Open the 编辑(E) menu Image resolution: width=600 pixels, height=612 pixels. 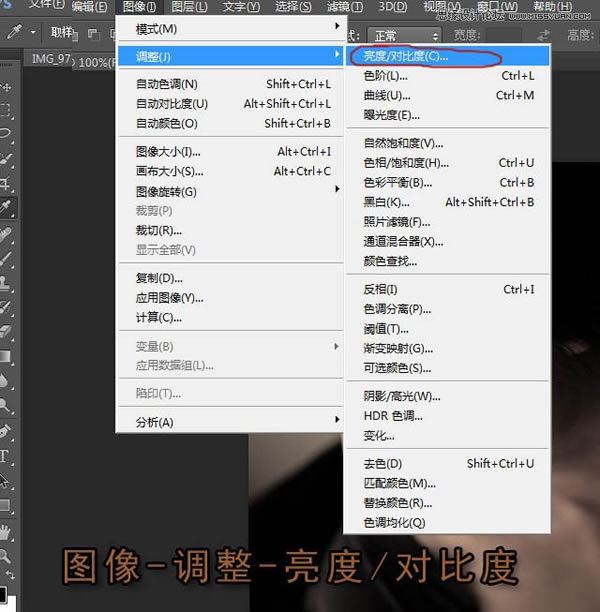pyautogui.click(x=89, y=6)
